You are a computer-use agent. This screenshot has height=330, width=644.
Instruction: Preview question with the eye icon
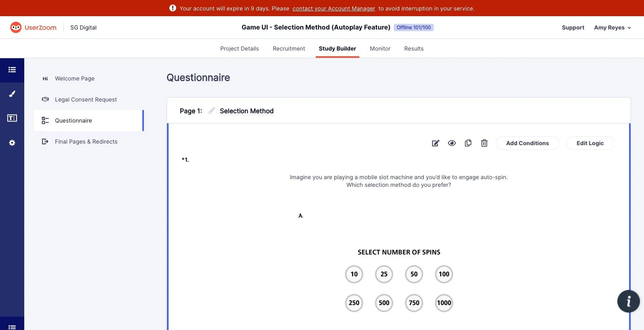coord(452,143)
